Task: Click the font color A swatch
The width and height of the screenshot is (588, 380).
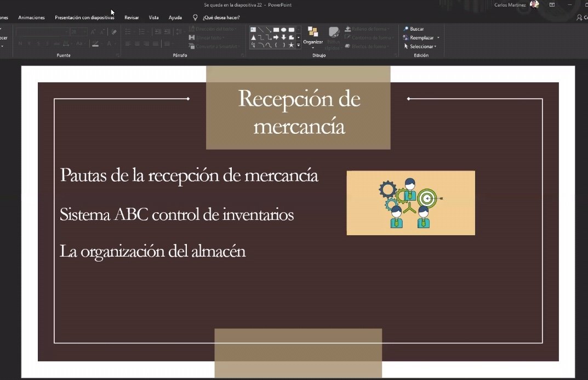Action: pos(109,44)
